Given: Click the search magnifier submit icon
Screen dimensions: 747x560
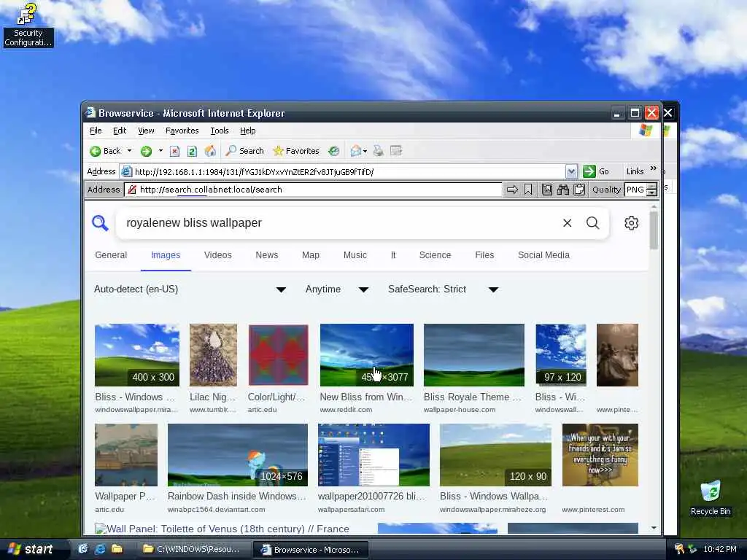Looking at the screenshot, I should click(x=592, y=223).
